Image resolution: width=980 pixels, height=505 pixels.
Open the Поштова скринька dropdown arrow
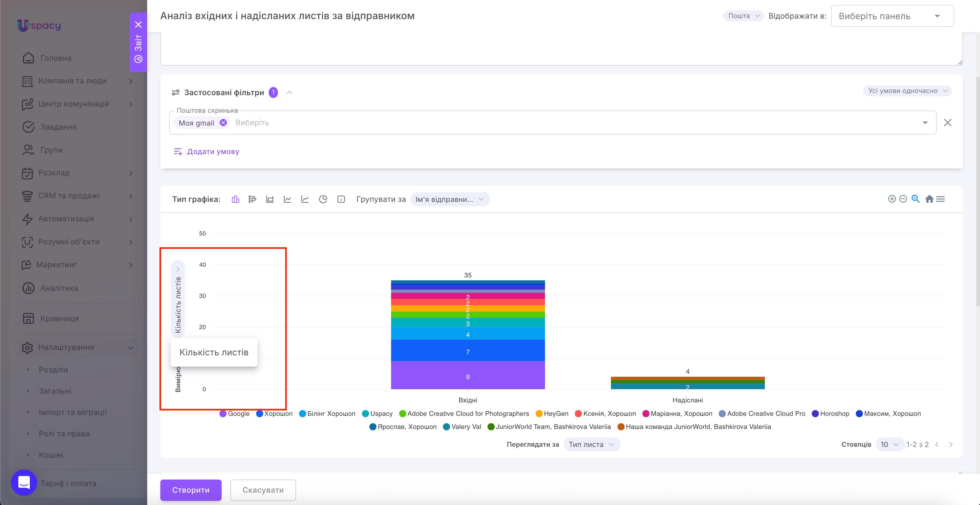tap(925, 123)
